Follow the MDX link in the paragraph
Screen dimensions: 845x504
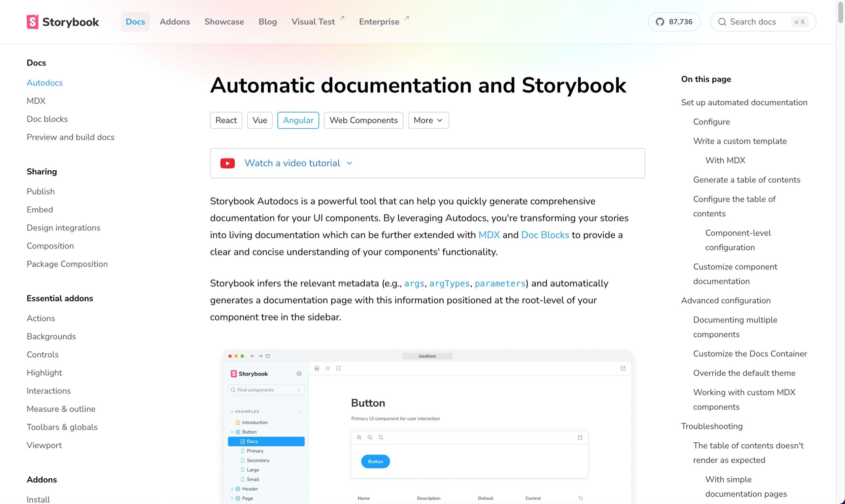coord(489,235)
